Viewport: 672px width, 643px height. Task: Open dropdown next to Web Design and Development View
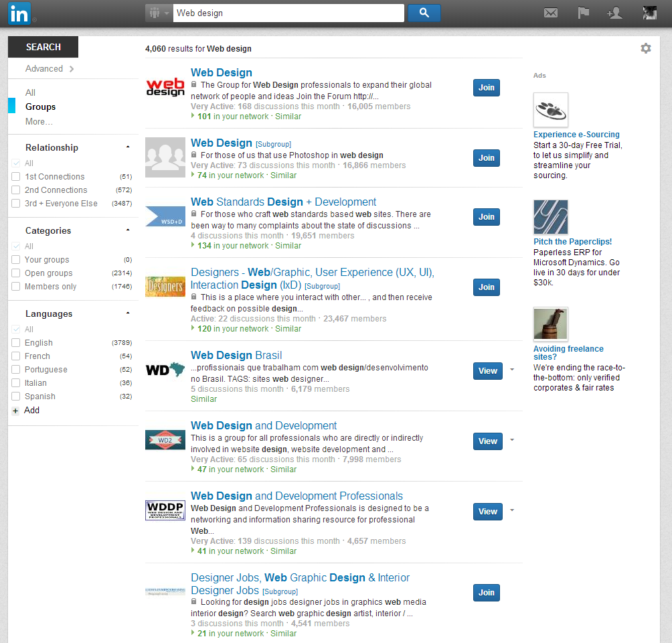coord(512,439)
